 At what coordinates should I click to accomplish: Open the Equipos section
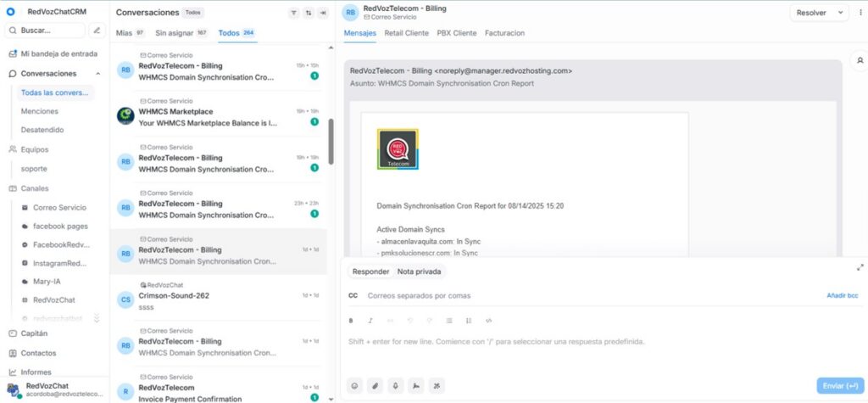pos(29,149)
